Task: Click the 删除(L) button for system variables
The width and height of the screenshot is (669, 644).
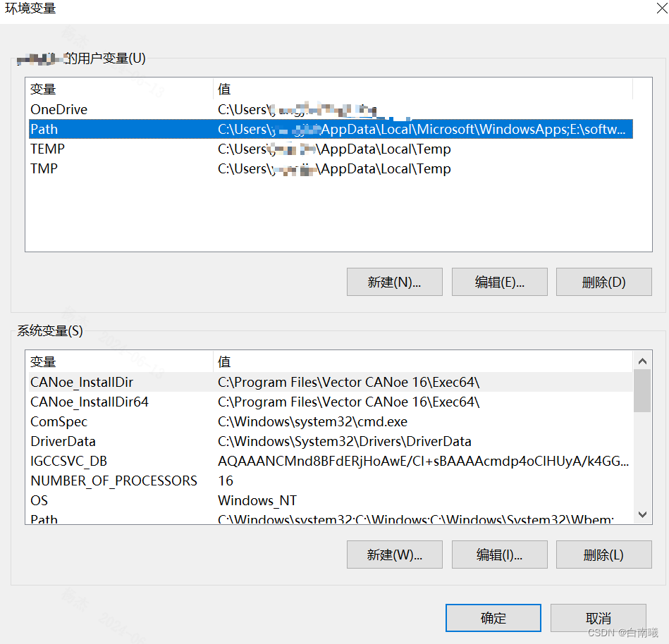Action: tap(603, 555)
